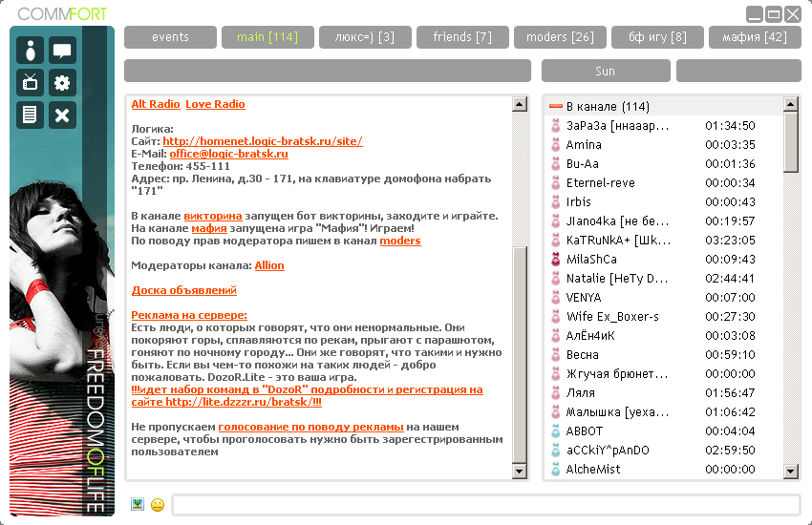Image resolution: width=812 pixels, height=525 pixels.
Task: Click the TV channels icon
Action: coord(31,83)
